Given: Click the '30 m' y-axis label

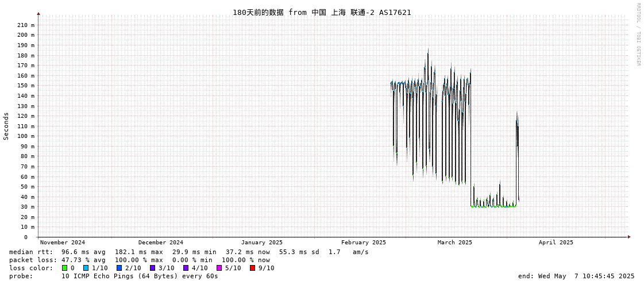Looking at the screenshot, I should 28,207.
